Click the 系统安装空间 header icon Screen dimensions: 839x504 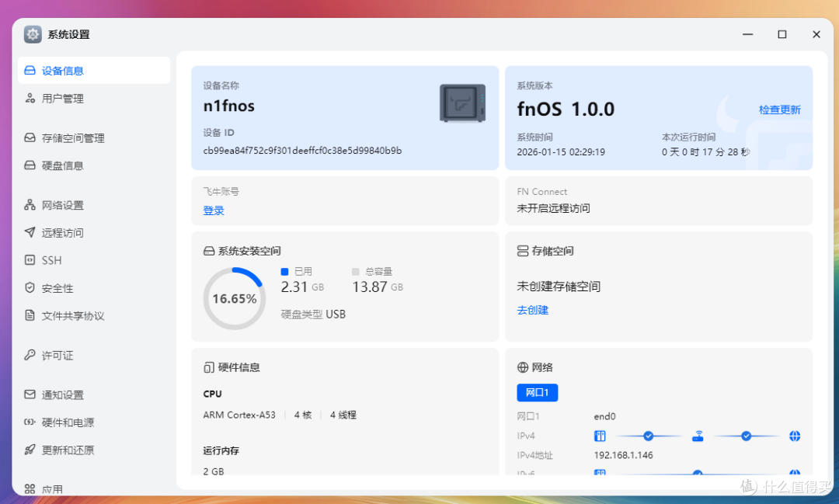pos(209,251)
